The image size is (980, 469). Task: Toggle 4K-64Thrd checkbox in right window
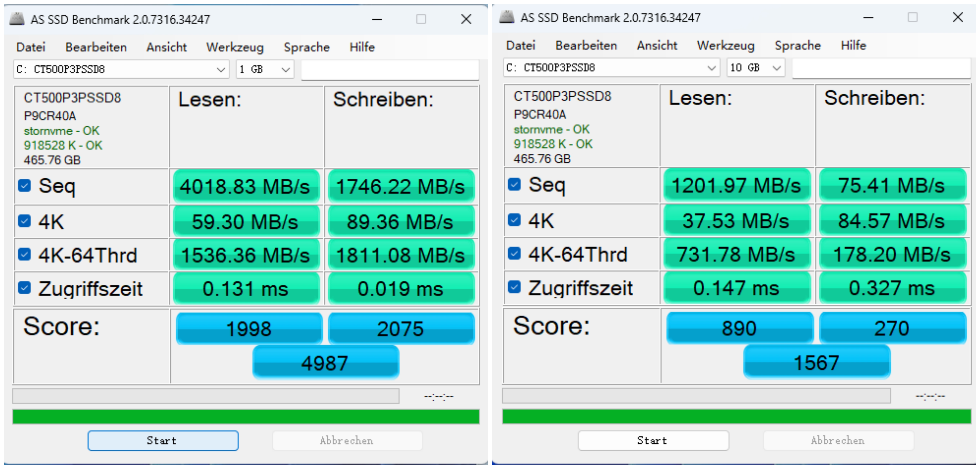click(514, 253)
